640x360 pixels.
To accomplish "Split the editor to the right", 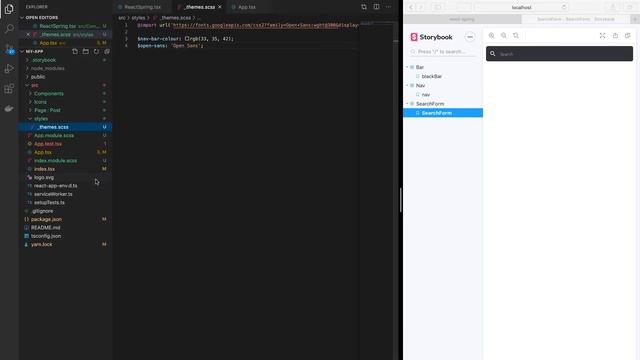I will coord(376,7).
